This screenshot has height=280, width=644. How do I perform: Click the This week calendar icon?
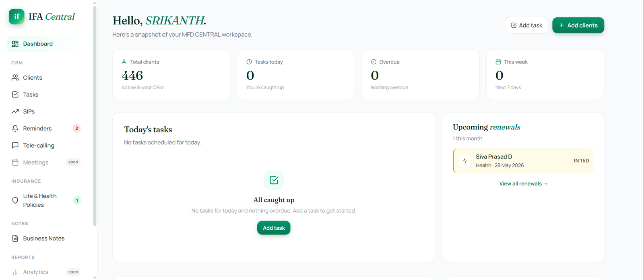[x=498, y=62]
